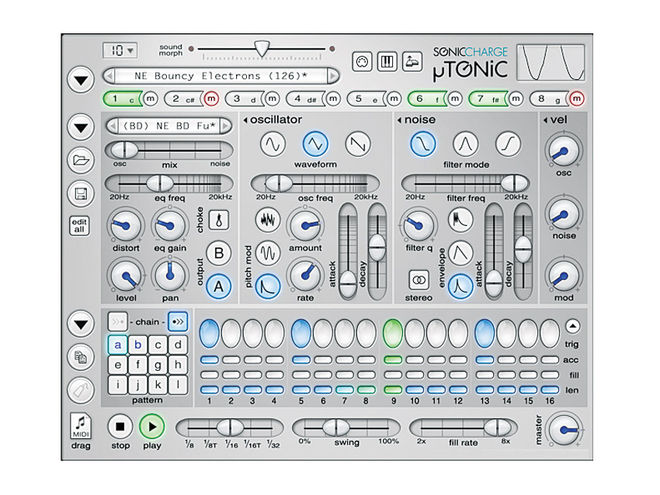Select the sine oscillator waveform icon
The height and width of the screenshot is (495, 660).
[x=273, y=146]
